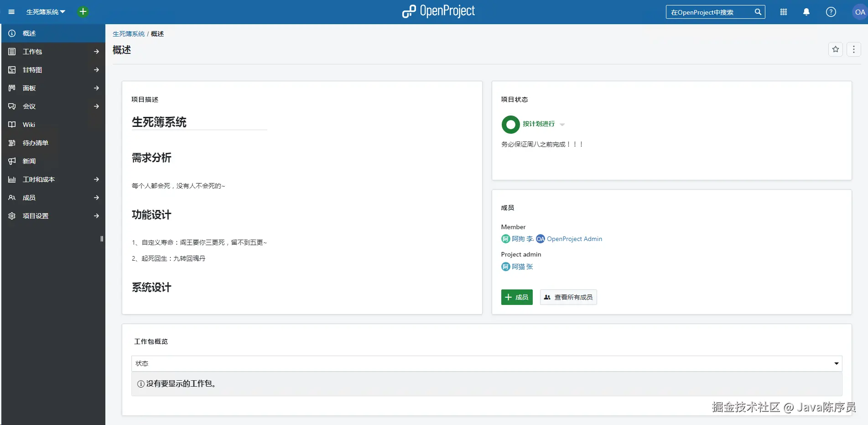Click the 需求分析 heading
868x425 pixels.
click(151, 158)
